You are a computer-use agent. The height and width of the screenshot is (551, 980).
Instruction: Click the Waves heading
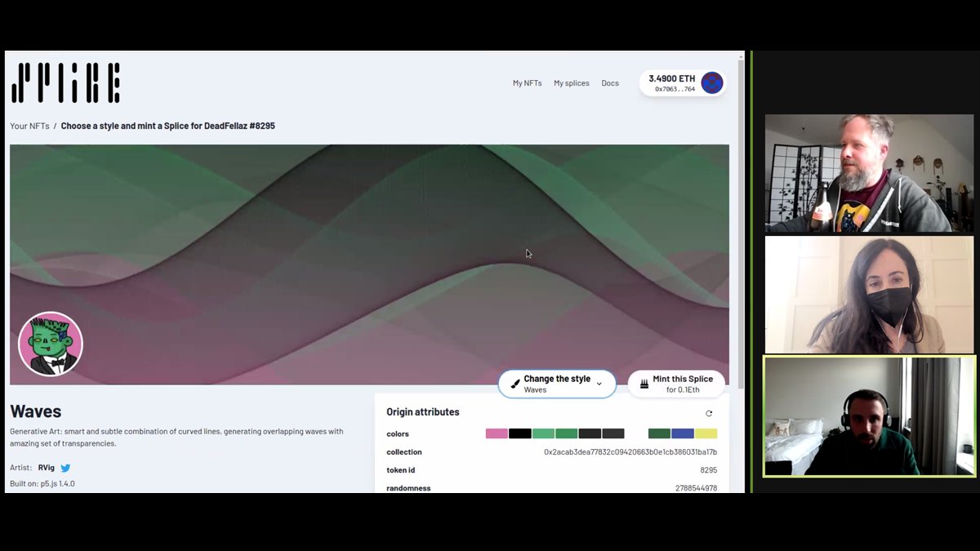pos(36,411)
